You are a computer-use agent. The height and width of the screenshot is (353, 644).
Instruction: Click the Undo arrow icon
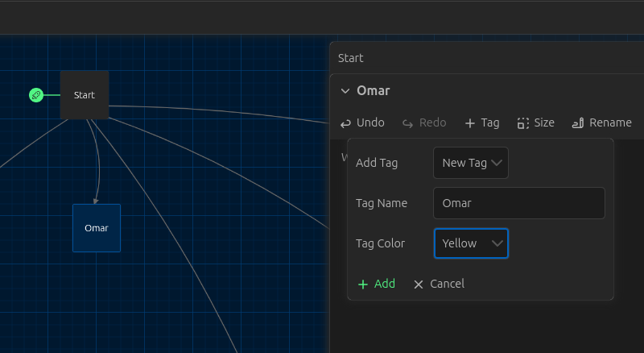[x=346, y=123]
